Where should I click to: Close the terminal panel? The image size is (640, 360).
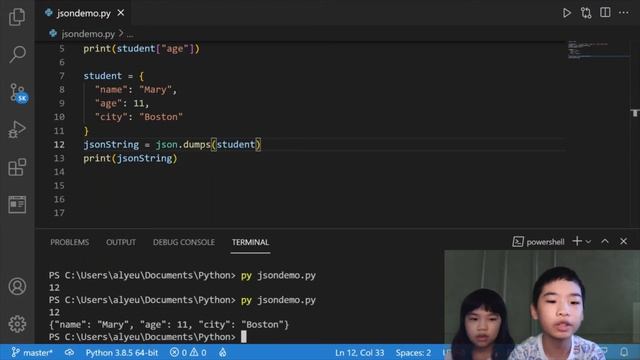point(623,242)
